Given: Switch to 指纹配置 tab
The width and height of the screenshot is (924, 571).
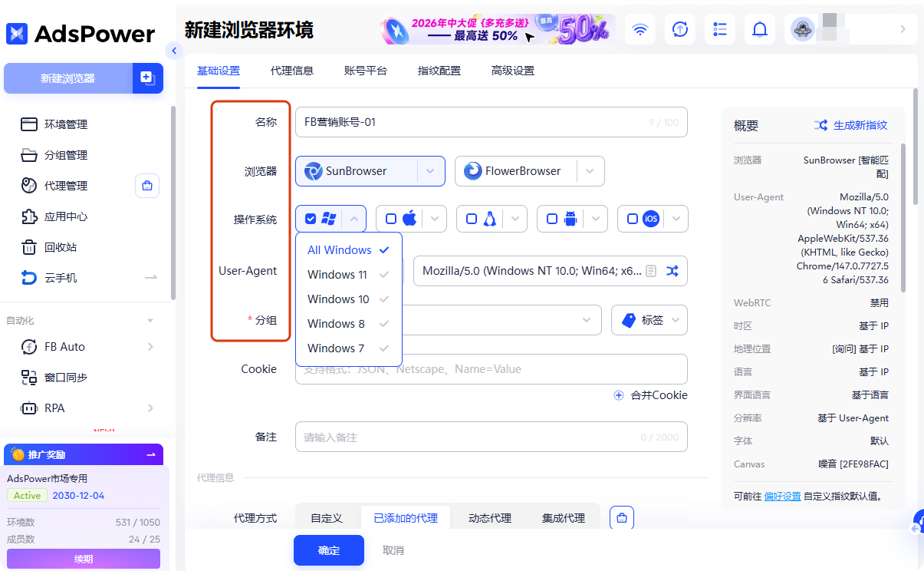Looking at the screenshot, I should click(439, 71).
